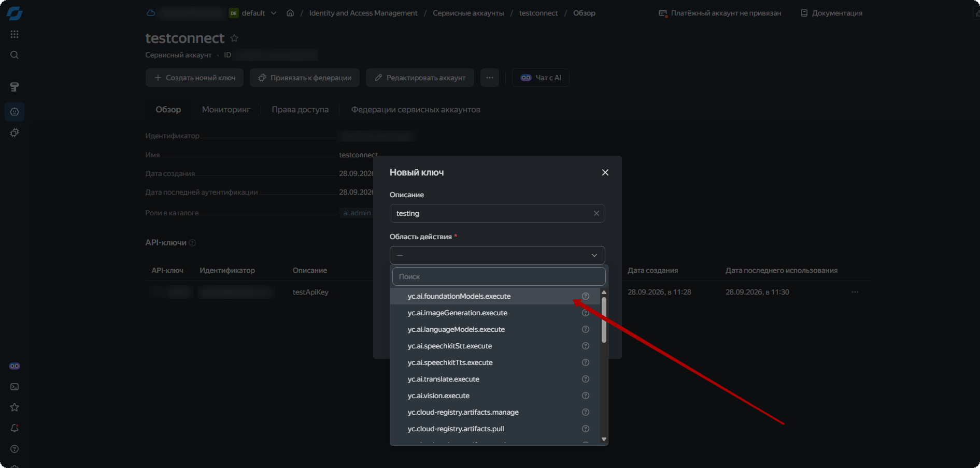The height and width of the screenshot is (468, 980).
Task: Open the more actions ellipsis button
Action: (x=490, y=78)
